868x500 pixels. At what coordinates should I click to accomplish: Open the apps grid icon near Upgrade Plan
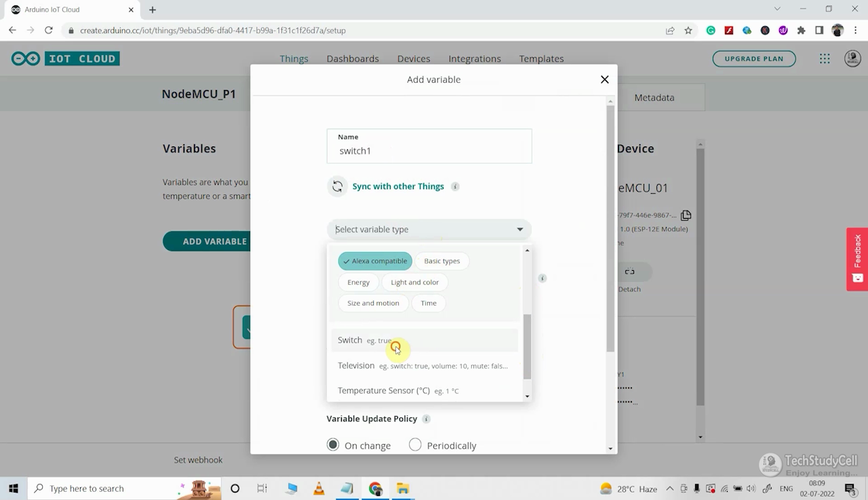point(825,58)
